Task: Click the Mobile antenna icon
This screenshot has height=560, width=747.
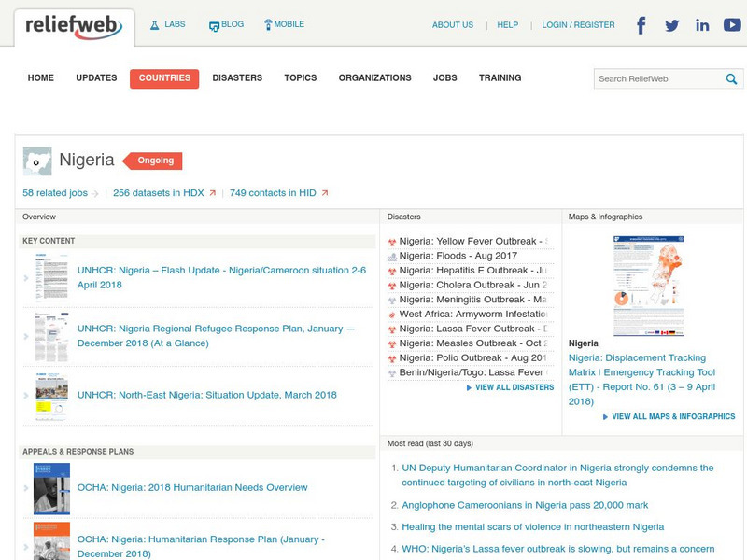Action: coord(268,25)
